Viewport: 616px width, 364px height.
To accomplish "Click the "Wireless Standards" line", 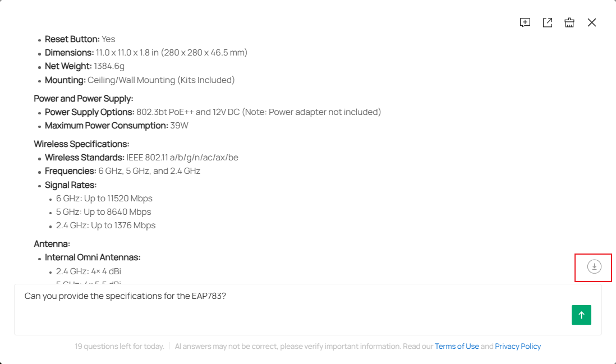I will coord(141,158).
